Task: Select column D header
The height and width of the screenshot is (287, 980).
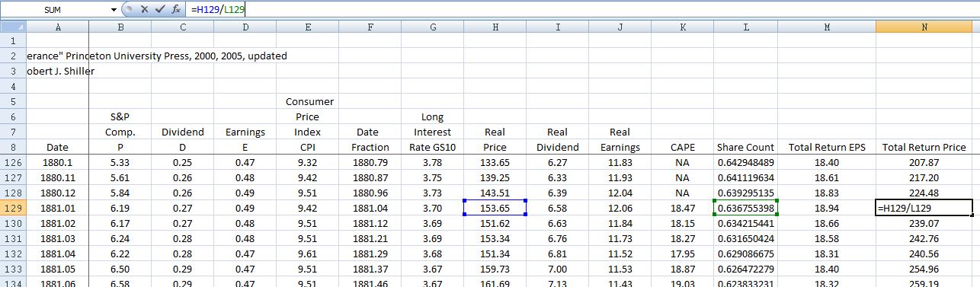Action: point(245,27)
